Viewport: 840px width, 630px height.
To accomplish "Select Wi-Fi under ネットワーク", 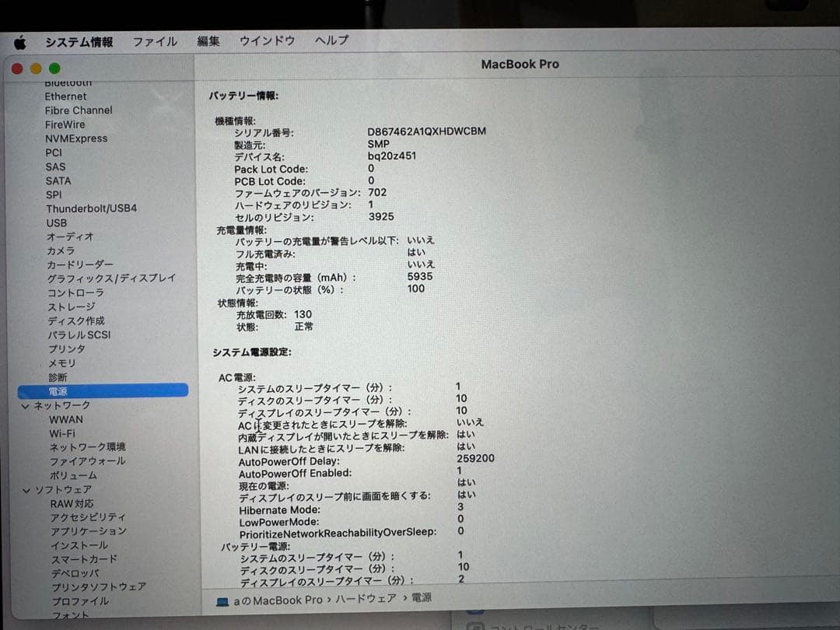I will [x=61, y=433].
